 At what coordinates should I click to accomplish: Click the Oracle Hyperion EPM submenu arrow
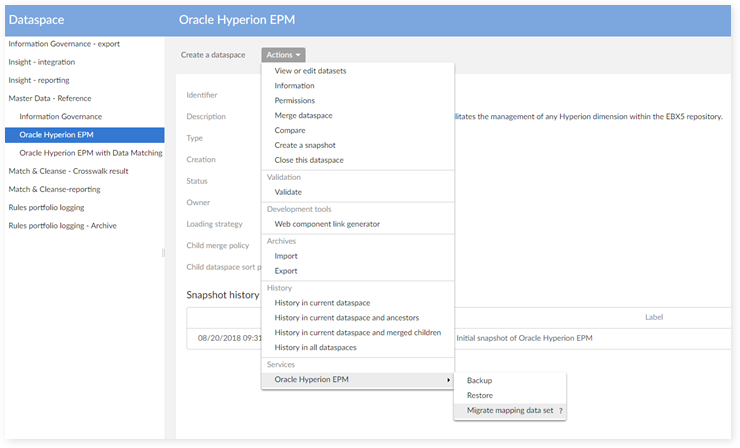[x=448, y=380]
